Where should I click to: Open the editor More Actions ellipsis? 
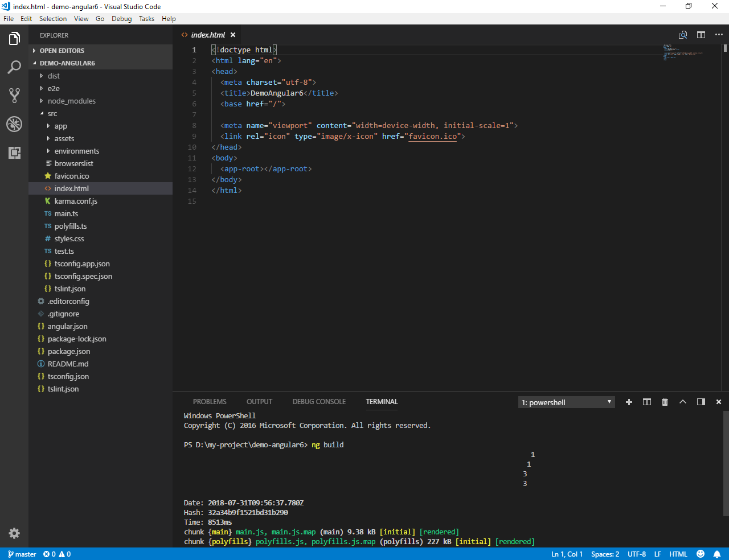tap(719, 35)
